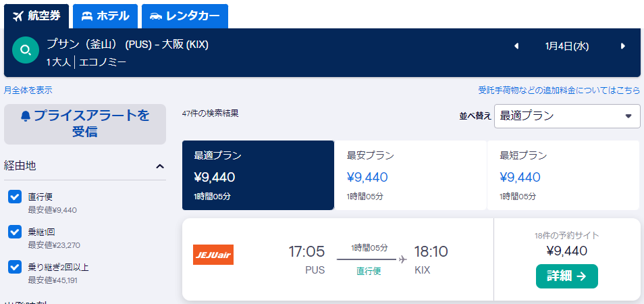Go to next date with right arrow

click(x=623, y=46)
